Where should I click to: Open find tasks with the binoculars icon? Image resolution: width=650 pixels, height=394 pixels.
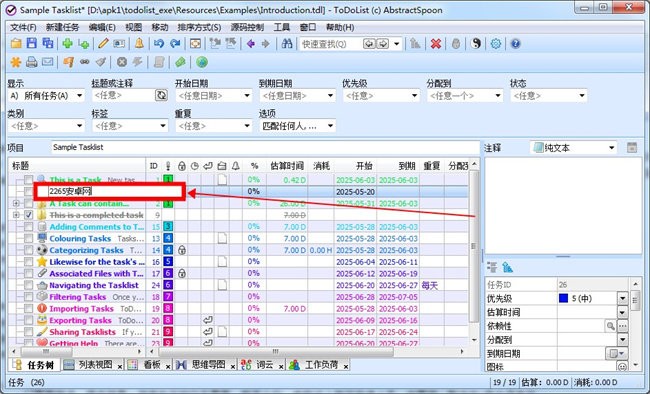tap(287, 44)
